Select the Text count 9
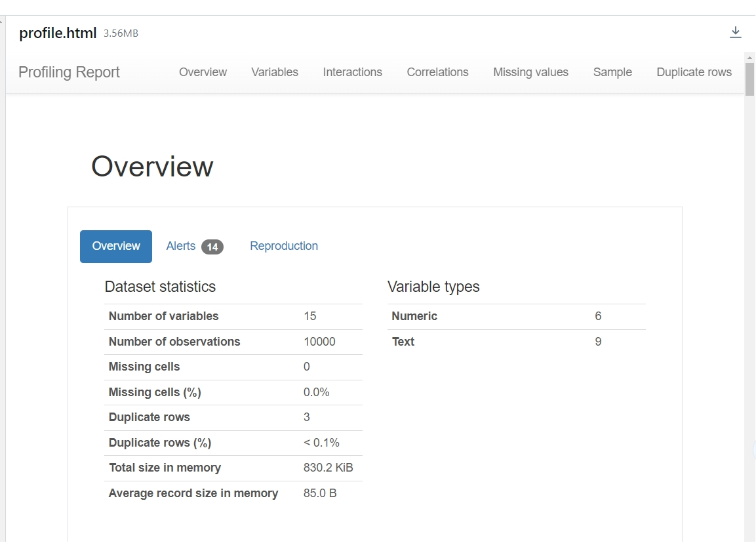The width and height of the screenshot is (756, 547). click(x=598, y=342)
